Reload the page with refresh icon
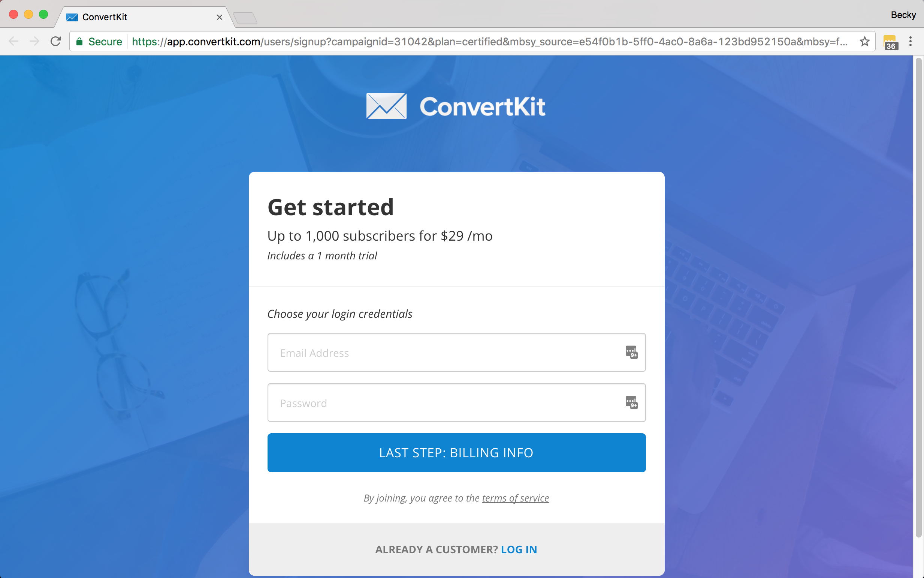 pyautogui.click(x=56, y=41)
